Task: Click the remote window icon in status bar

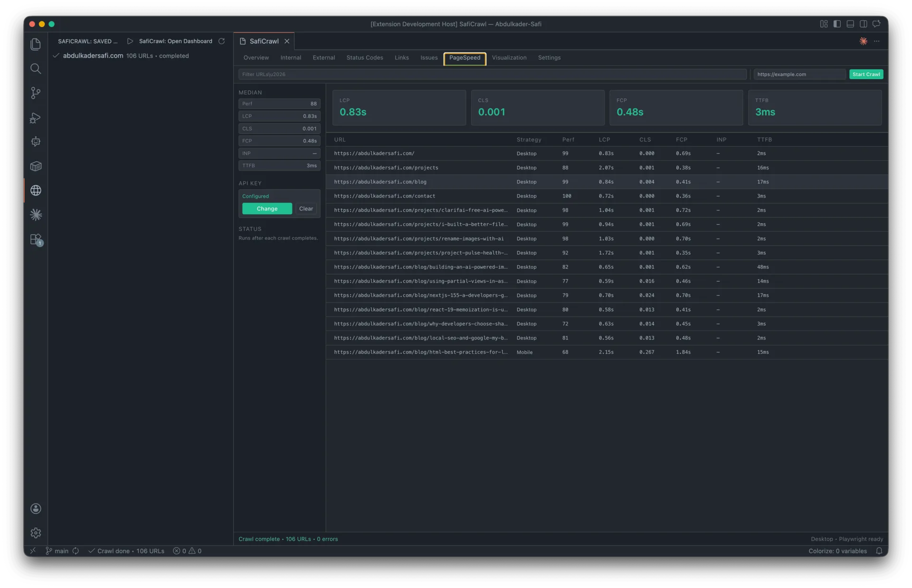Action: 33,551
